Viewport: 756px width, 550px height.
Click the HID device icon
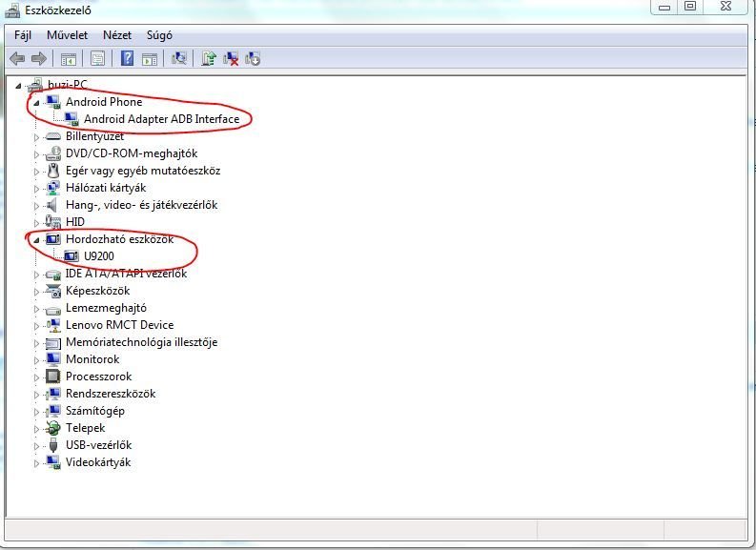pyautogui.click(x=53, y=222)
